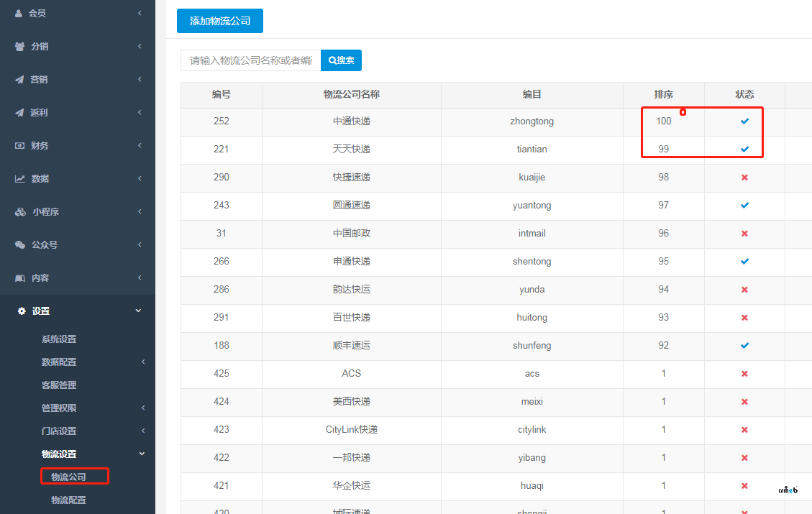Click the 中国邮政 name cell
Viewport: 812px width, 514px height.
coord(352,233)
